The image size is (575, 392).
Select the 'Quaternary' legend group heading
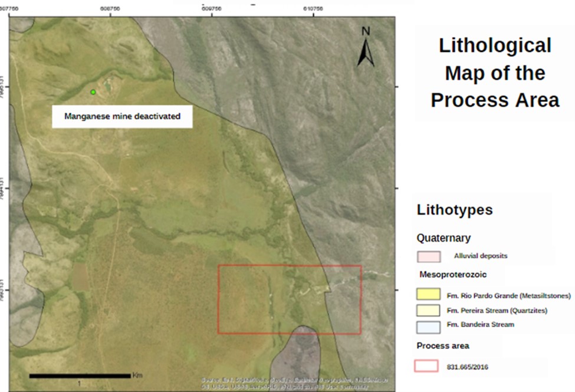(443, 238)
